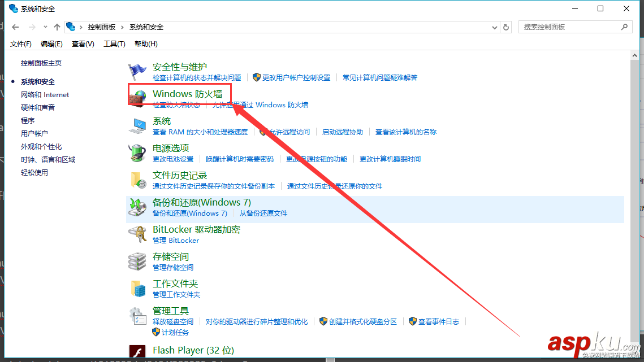This screenshot has height=362, width=644.
Task: Click the BitLocker key and drive icon
Action: 137,234
